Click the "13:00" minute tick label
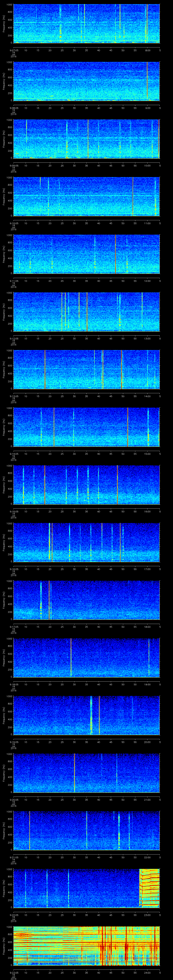This screenshot has width=173, height=980. pyautogui.click(x=147, y=339)
